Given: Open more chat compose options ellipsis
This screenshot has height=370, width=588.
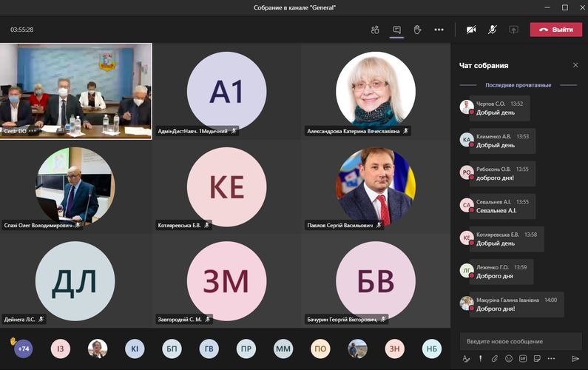Looking at the screenshot, I should coord(551,359).
